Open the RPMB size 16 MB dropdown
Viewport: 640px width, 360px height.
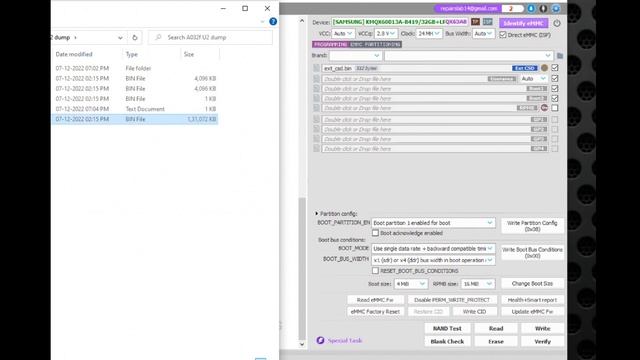[478, 284]
